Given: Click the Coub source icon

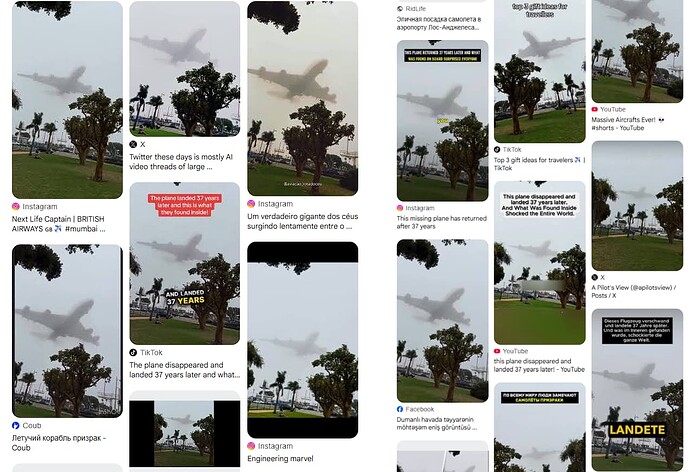Looking at the screenshot, I should coord(16,425).
